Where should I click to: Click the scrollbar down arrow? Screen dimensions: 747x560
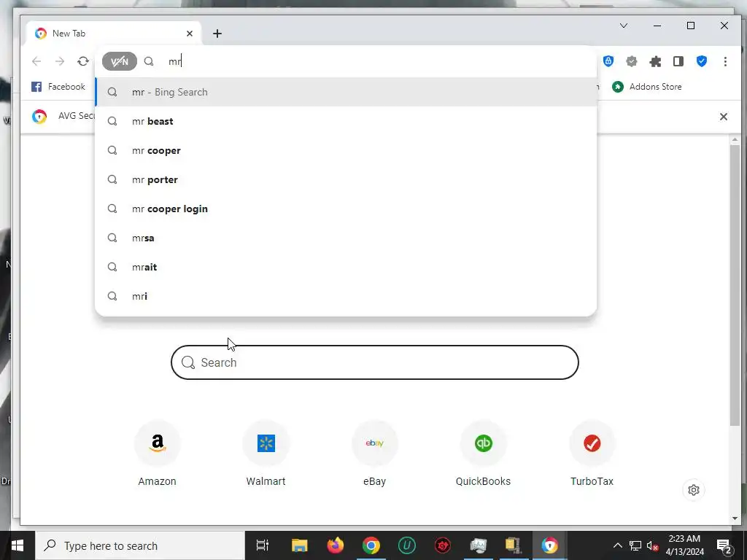tap(735, 518)
